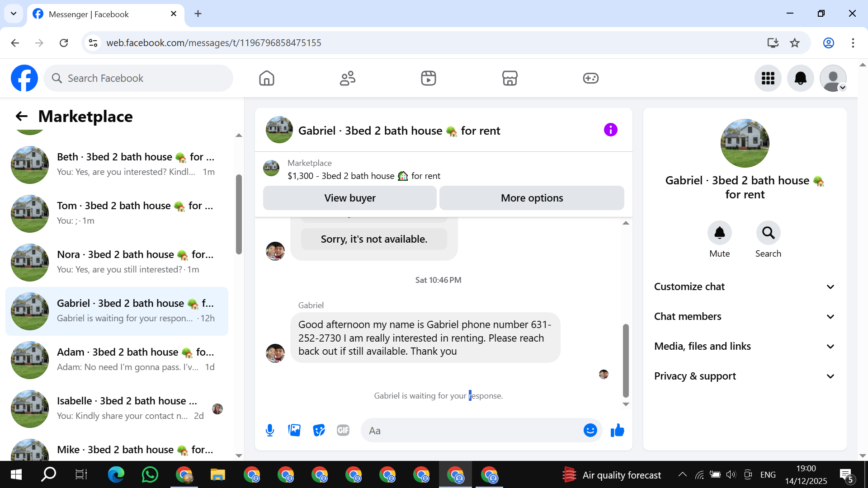
Task: Open the Friends tab in the top navigation
Action: 347,78
